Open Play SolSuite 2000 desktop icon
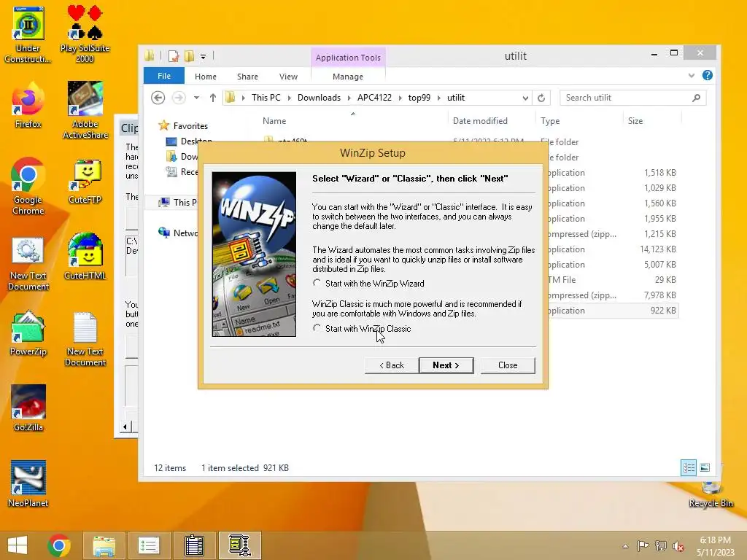 point(85,35)
